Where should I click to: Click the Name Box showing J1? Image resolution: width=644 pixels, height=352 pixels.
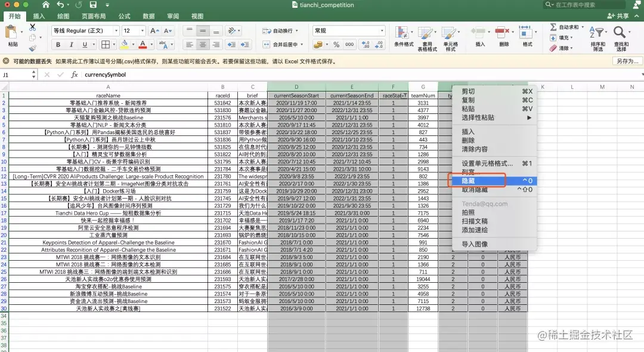[x=17, y=75]
